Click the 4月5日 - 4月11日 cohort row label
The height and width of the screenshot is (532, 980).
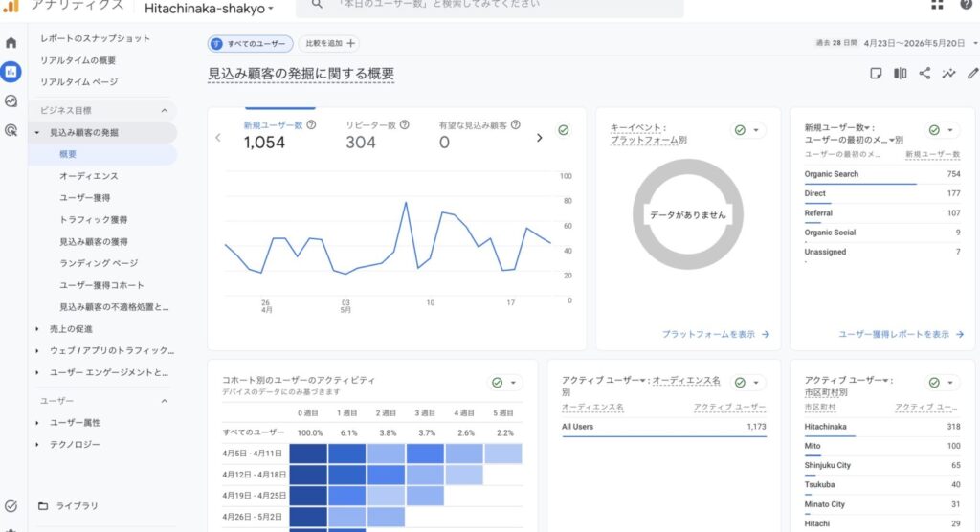(x=252, y=454)
